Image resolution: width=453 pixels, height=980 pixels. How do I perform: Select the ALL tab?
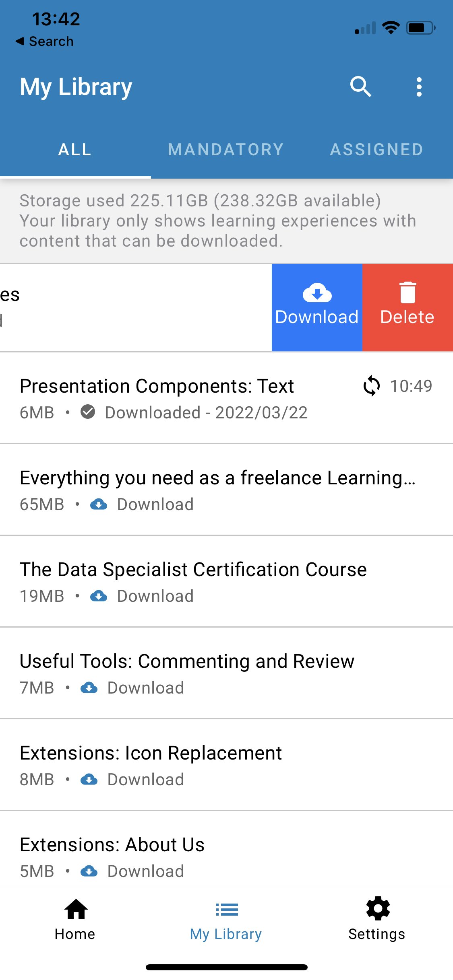(74, 150)
